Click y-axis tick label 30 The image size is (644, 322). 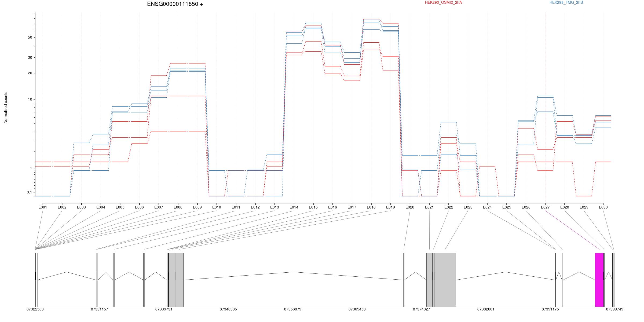pyautogui.click(x=30, y=57)
